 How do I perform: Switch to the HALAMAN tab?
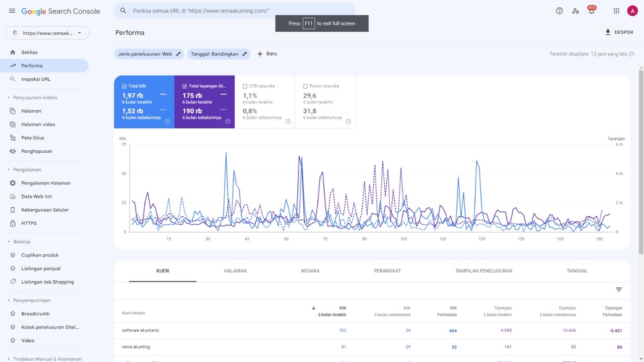pos(235,271)
